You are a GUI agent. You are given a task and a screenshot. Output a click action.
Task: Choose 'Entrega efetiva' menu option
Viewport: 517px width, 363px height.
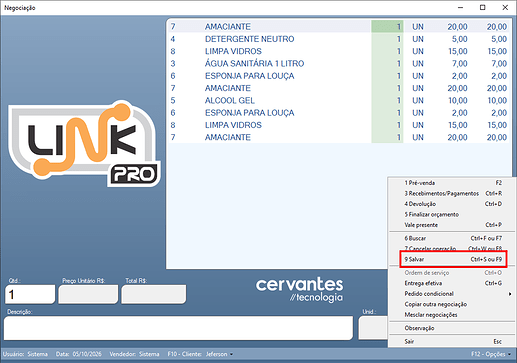pyautogui.click(x=453, y=283)
